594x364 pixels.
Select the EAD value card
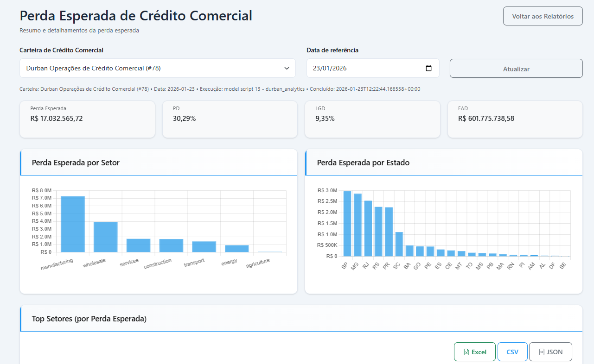pos(515,119)
